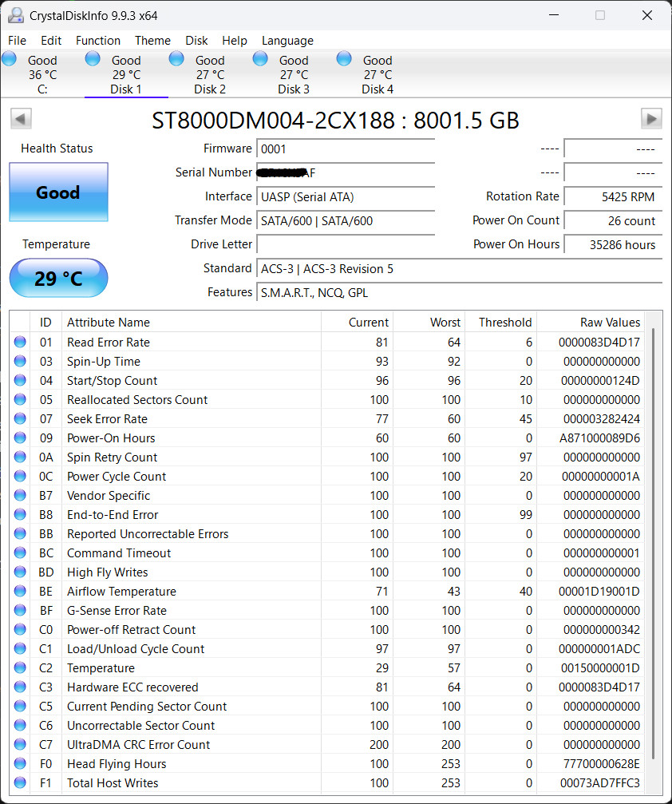Screen dimensions: 672x804
Task: Click status orb of Spin Retry Count row
Action: (x=20, y=457)
